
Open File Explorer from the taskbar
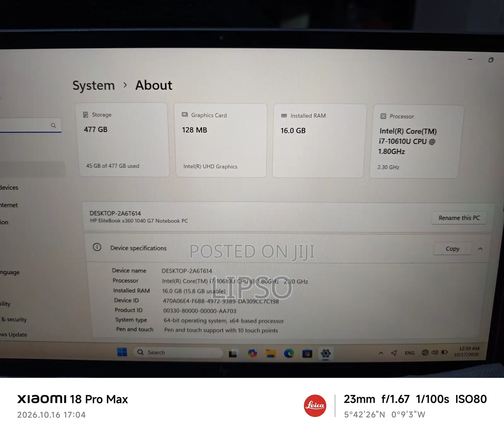tap(271, 354)
